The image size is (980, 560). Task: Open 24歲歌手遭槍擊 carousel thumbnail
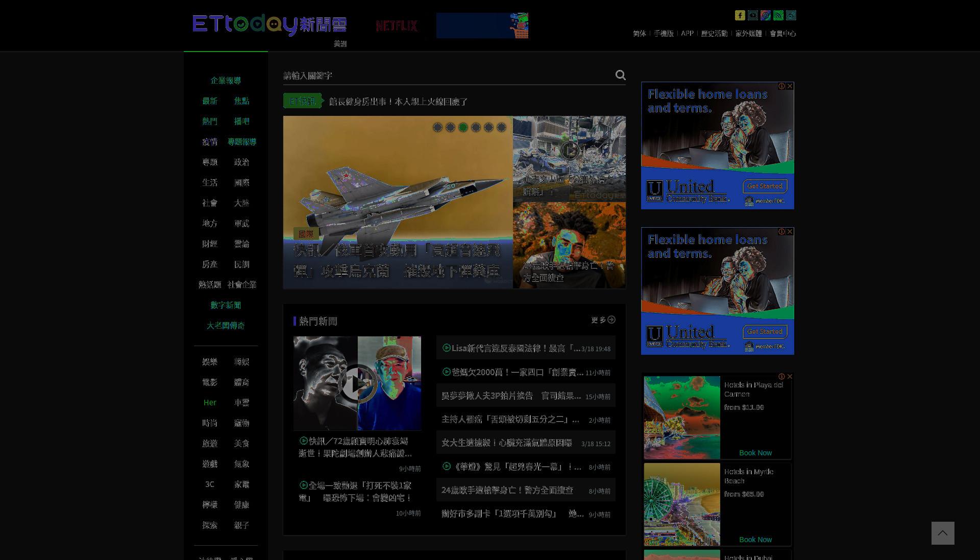pyautogui.click(x=569, y=246)
